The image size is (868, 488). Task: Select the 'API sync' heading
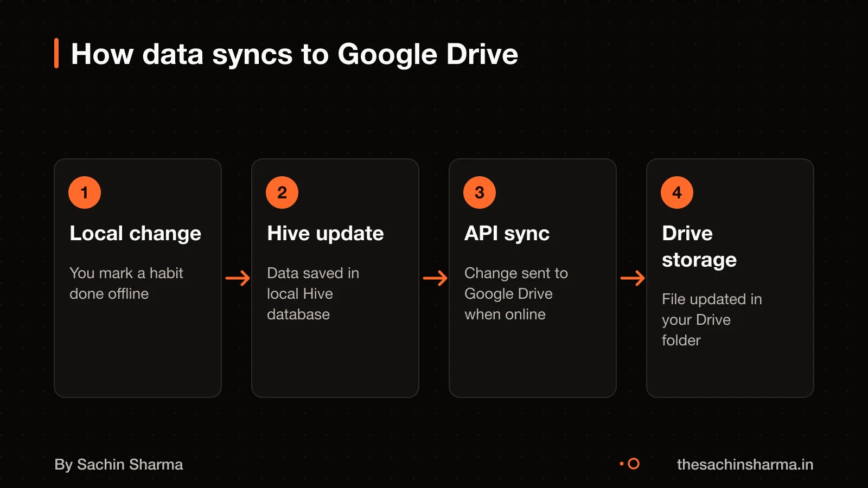[507, 234]
